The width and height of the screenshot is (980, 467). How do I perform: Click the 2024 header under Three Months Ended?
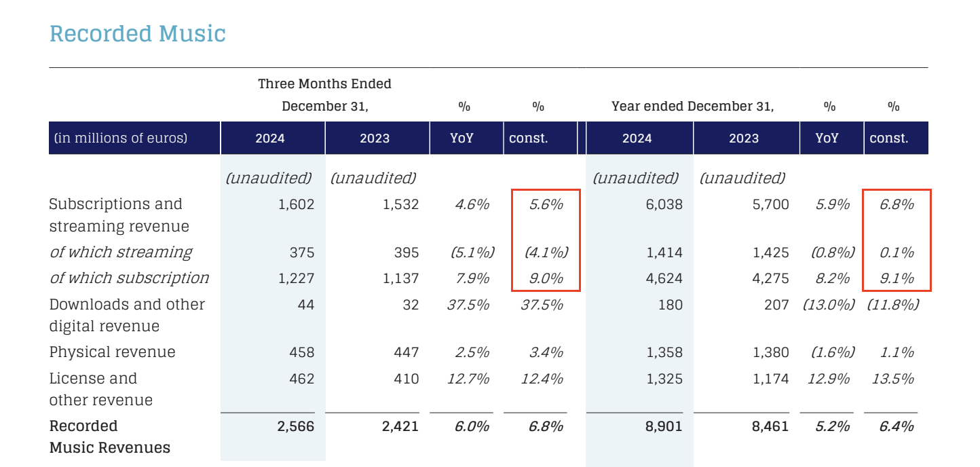[270, 138]
